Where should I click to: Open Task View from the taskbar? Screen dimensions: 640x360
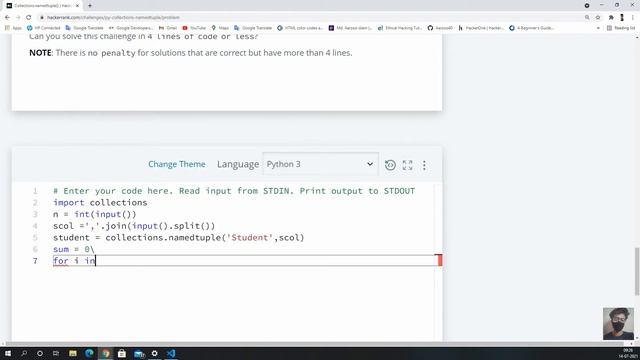(56, 353)
